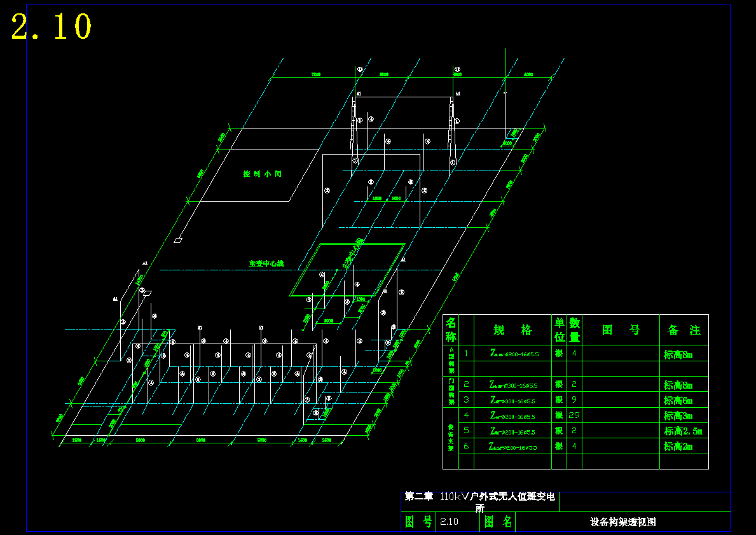Select the "控制小间" room label
Screen dimensions: 756x535
pyautogui.click(x=263, y=174)
